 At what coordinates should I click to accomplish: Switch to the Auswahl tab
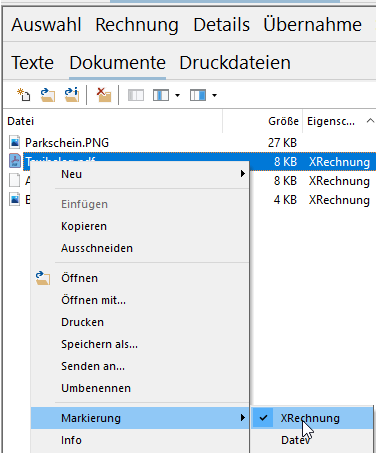[46, 25]
